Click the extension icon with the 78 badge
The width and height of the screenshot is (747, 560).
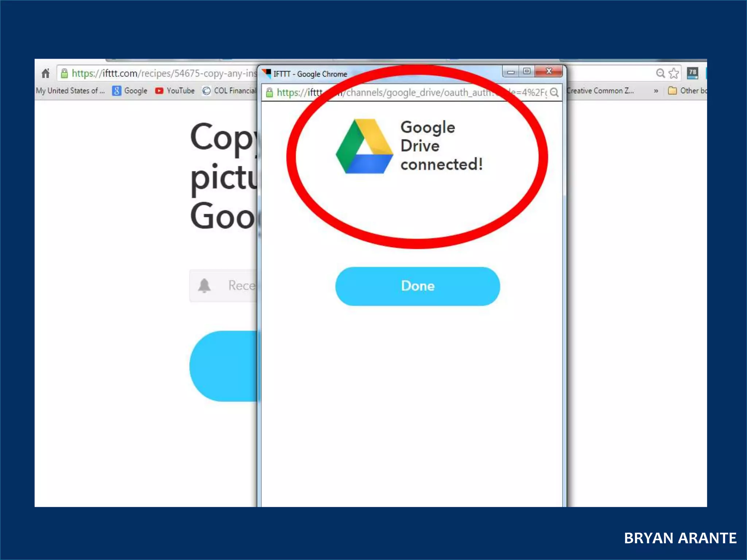click(x=692, y=73)
